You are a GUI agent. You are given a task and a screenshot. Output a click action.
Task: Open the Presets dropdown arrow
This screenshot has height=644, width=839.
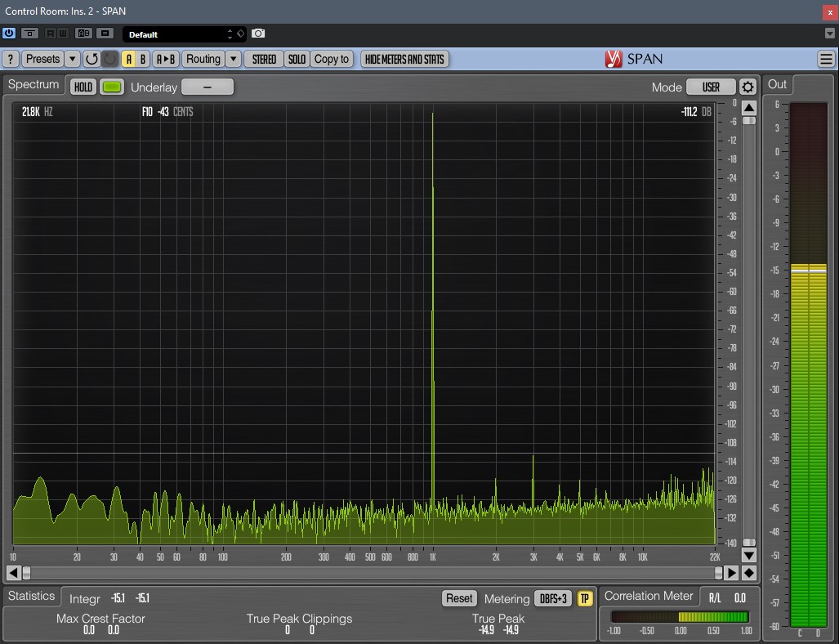point(72,59)
